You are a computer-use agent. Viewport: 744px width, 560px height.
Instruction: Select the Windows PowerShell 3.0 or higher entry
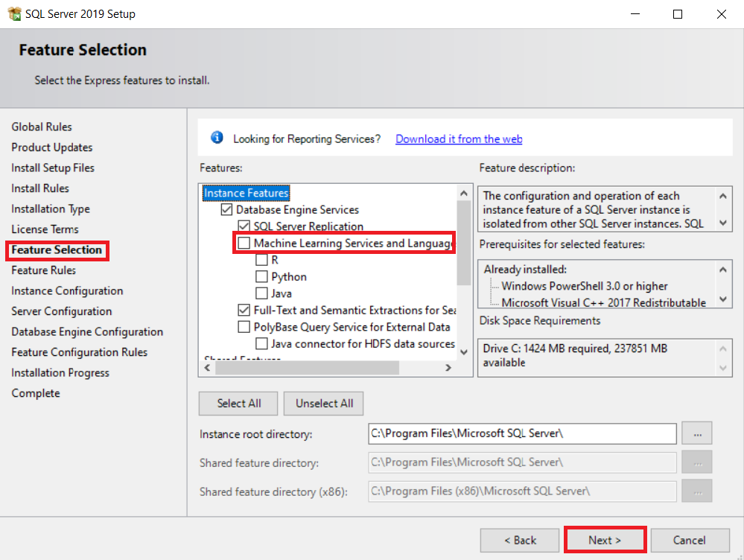pyautogui.click(x=584, y=286)
